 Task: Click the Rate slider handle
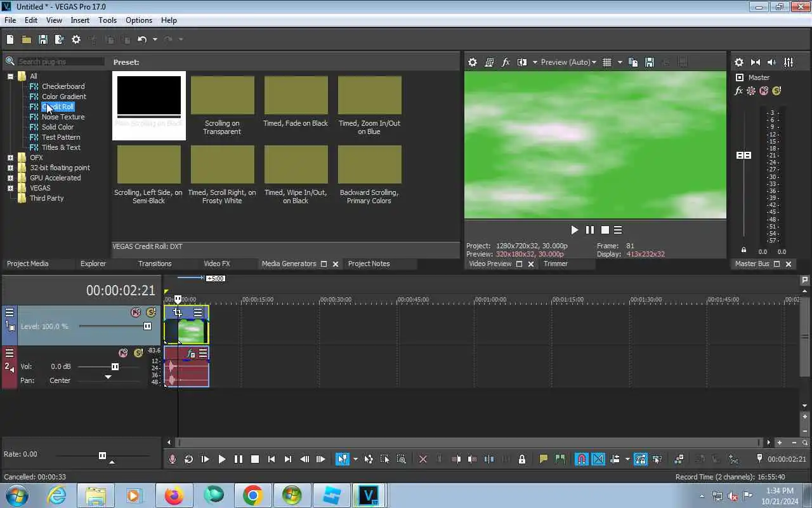(102, 455)
